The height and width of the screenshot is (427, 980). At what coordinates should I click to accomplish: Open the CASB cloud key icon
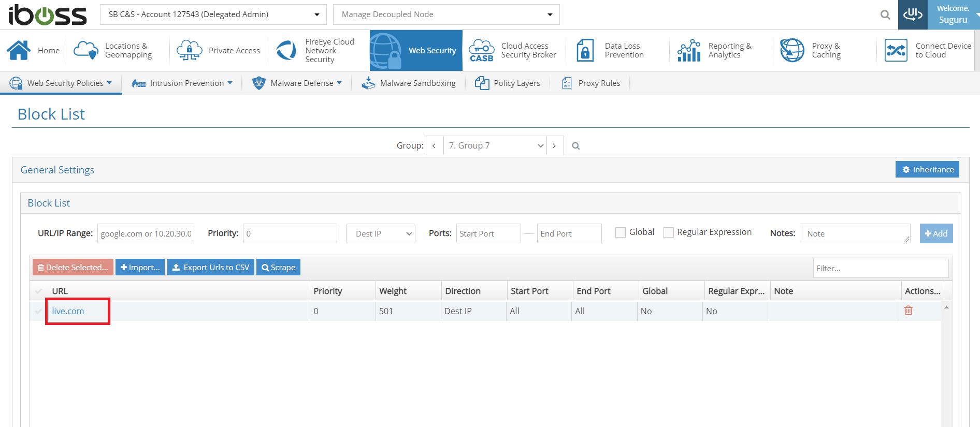click(481, 50)
